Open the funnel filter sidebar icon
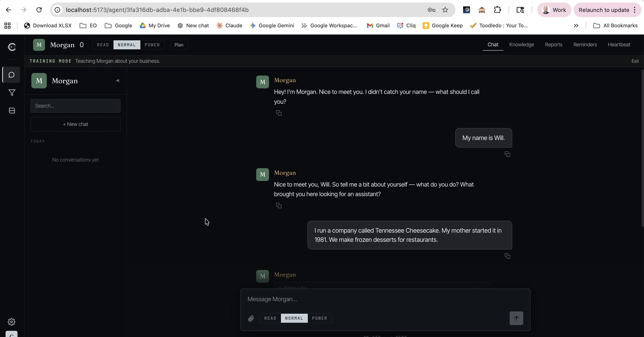The width and height of the screenshot is (644, 337). pyautogui.click(x=12, y=93)
